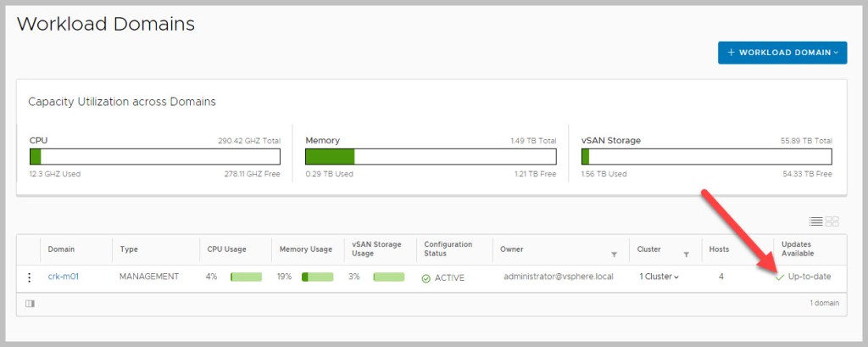
Task: Click the administrator@vsphere.local owner cell
Action: pos(559,277)
